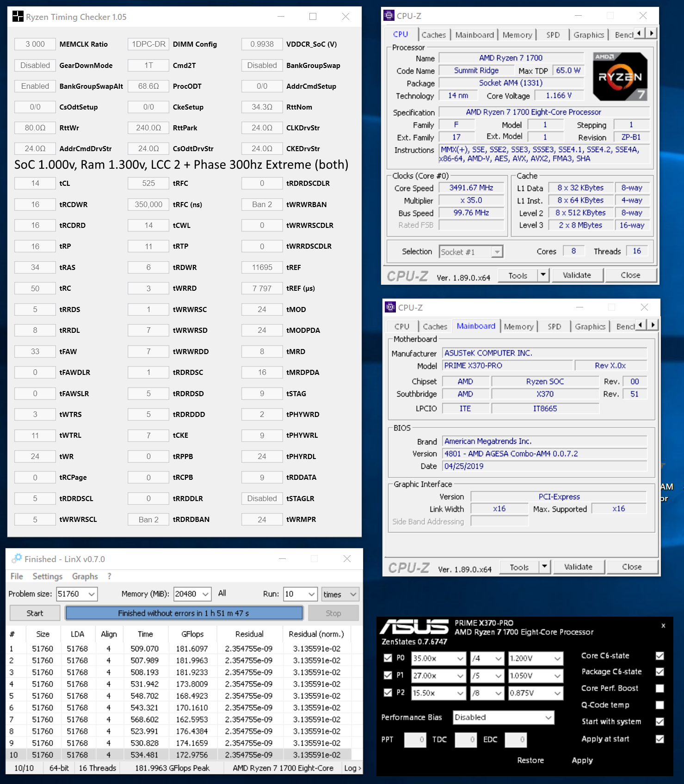Toggle the P2 state checkbox
684x784 pixels.
(388, 692)
